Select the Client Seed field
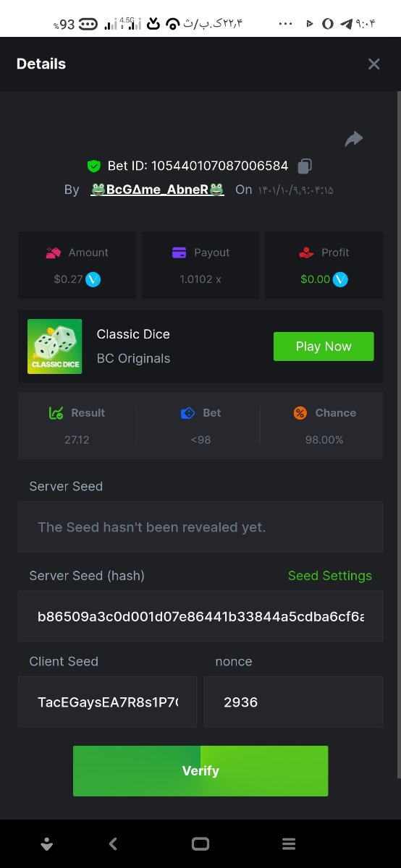The height and width of the screenshot is (868, 401). click(x=107, y=702)
